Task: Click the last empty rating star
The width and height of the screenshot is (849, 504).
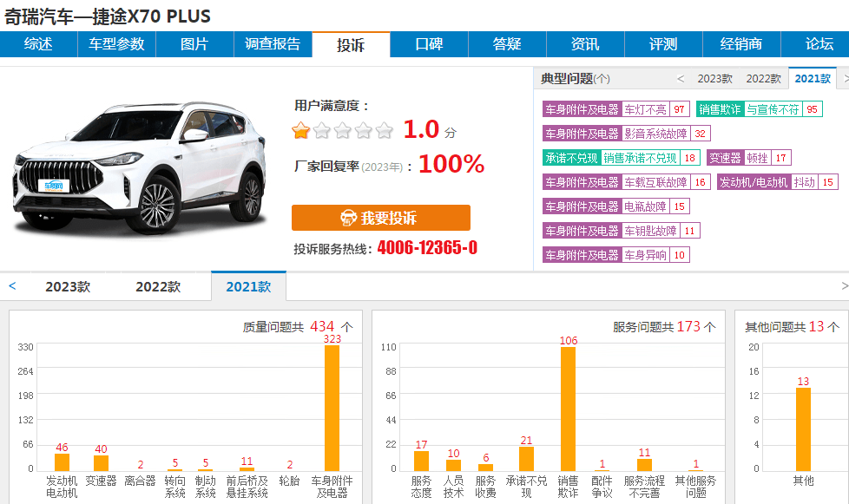Action: tap(385, 130)
